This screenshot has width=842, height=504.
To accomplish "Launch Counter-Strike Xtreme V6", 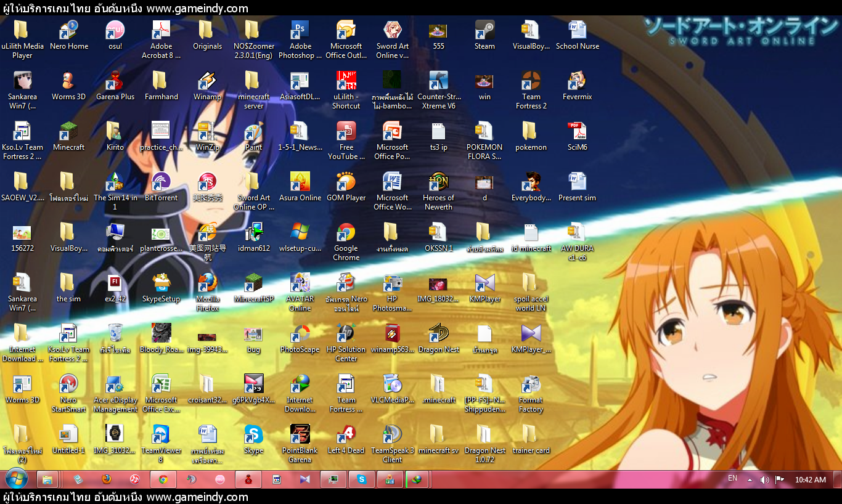I will point(439,90).
